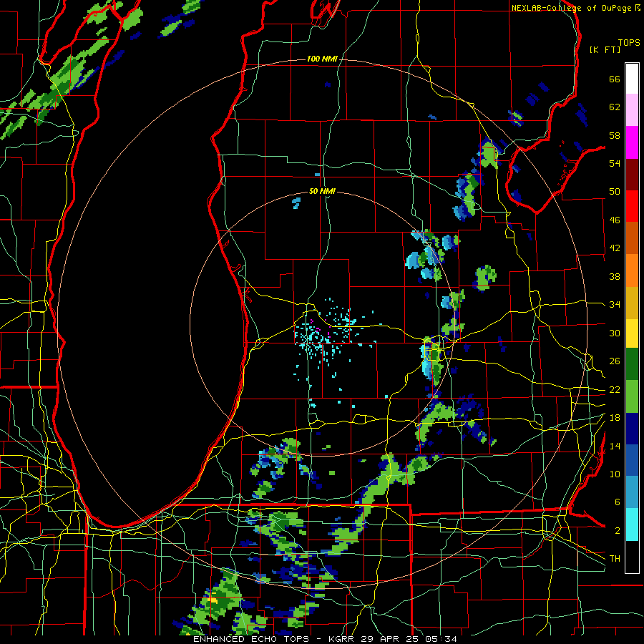Click the TOPS legend title
644x644 pixels.
point(629,43)
